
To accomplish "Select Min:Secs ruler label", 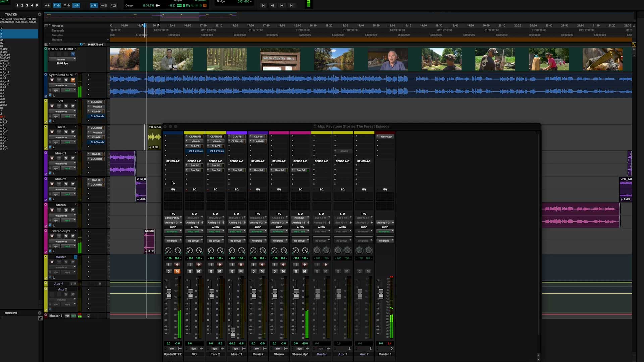I will click(58, 26).
